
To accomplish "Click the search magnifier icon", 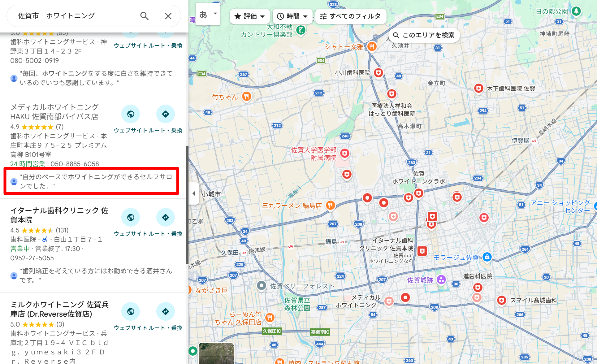I will coord(144,16).
